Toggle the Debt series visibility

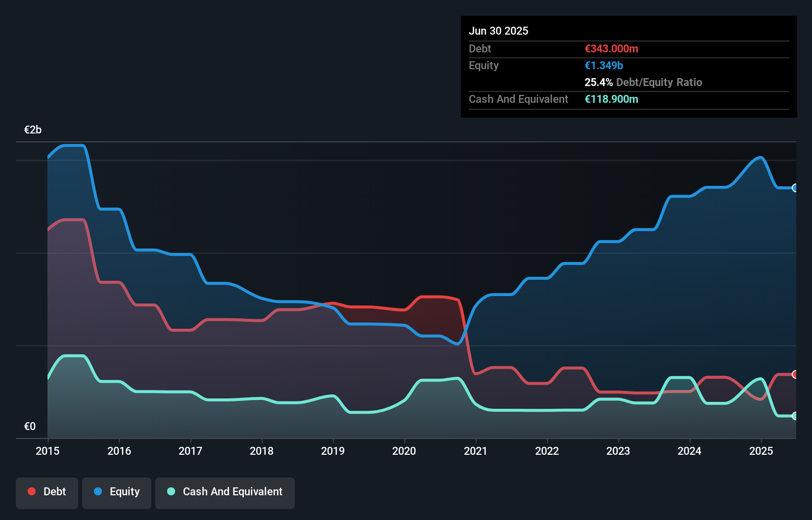(x=47, y=492)
